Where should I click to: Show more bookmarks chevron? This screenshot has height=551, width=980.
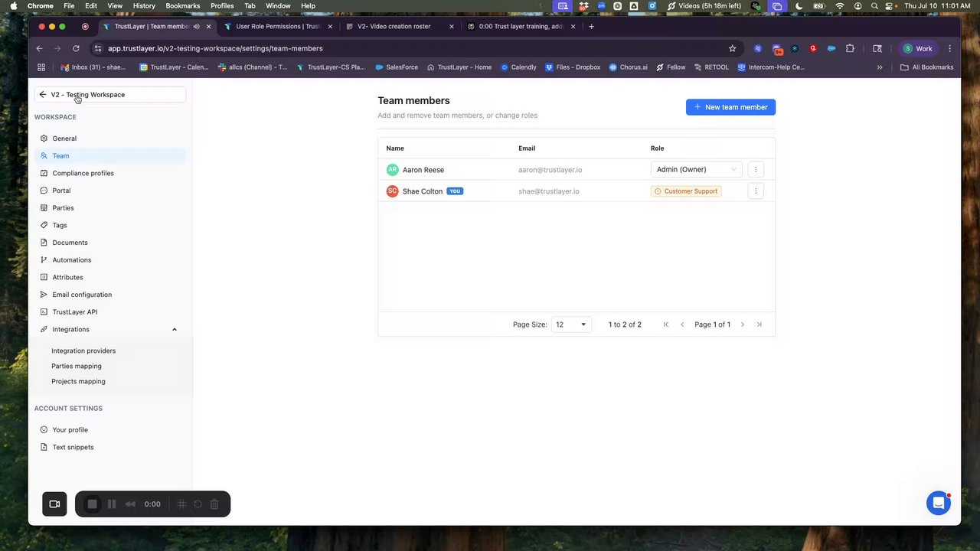pyautogui.click(x=880, y=67)
